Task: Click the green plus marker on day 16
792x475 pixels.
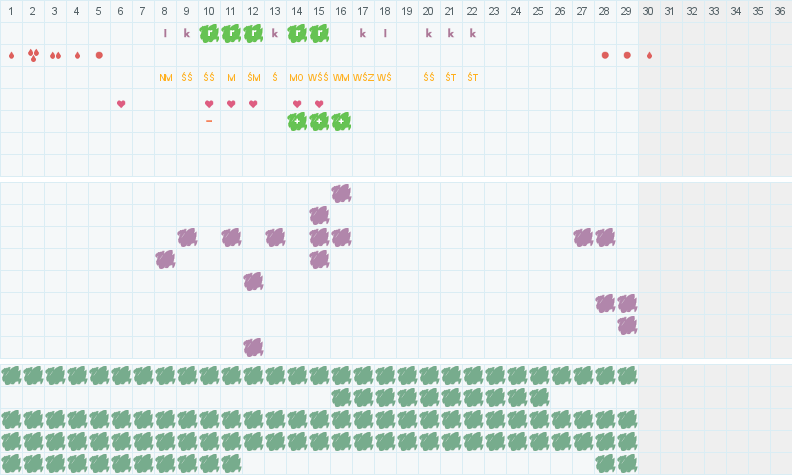Action: [341, 121]
